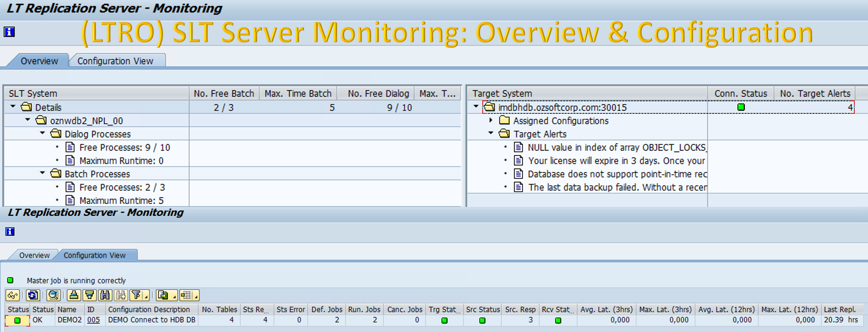Click the binoculars find icon
868x332 pixels.
105,295
